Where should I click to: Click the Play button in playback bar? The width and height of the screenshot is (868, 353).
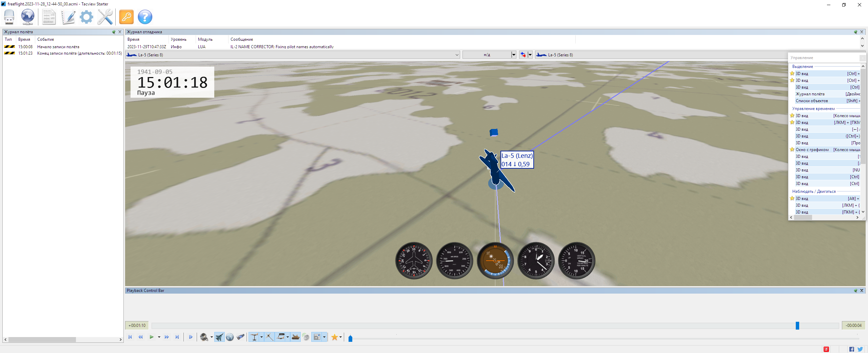coord(152,337)
